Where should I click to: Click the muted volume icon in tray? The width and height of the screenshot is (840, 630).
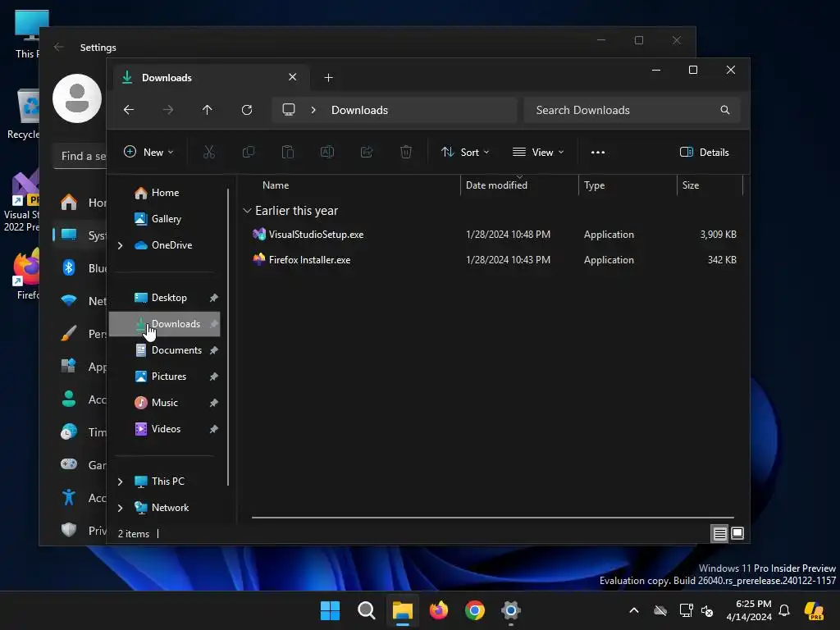(707, 611)
